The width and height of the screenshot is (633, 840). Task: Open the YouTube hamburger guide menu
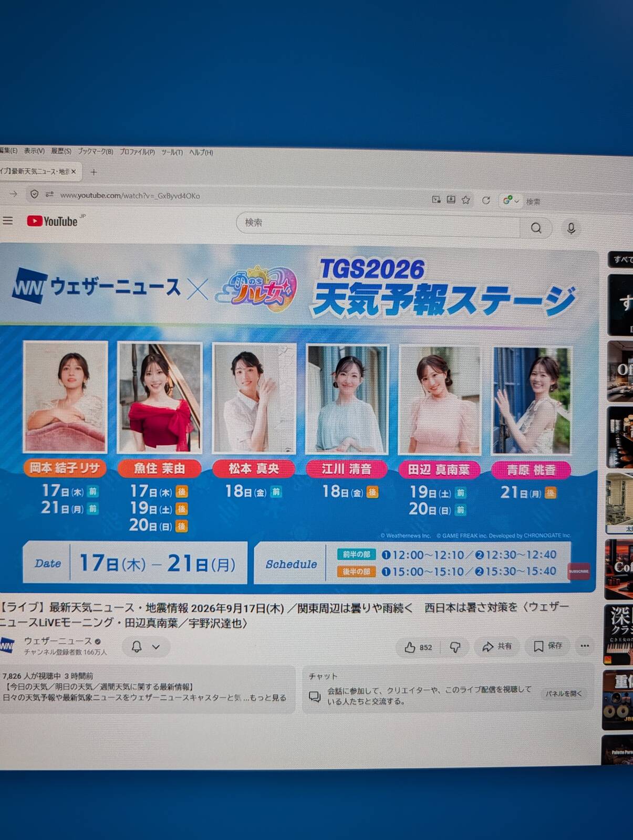pos(7,220)
